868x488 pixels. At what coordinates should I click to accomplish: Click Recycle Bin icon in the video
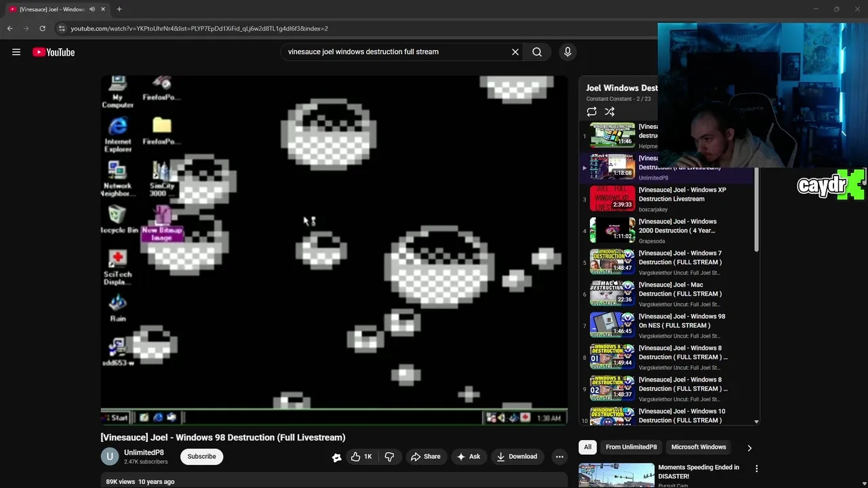tap(118, 219)
